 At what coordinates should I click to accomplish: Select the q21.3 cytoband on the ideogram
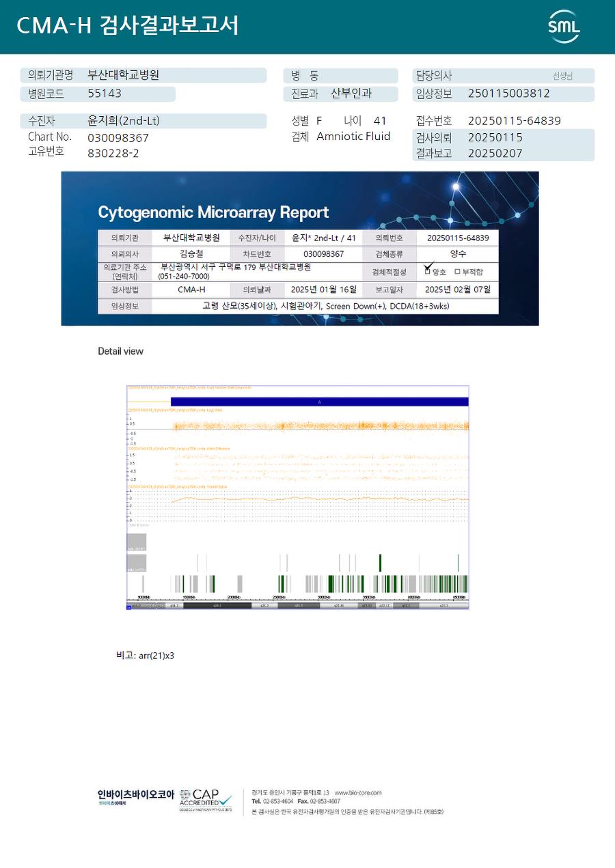(299, 605)
